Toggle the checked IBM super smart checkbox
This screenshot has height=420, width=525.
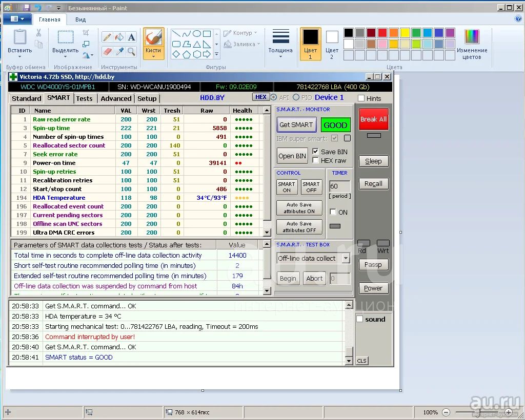coord(334,138)
